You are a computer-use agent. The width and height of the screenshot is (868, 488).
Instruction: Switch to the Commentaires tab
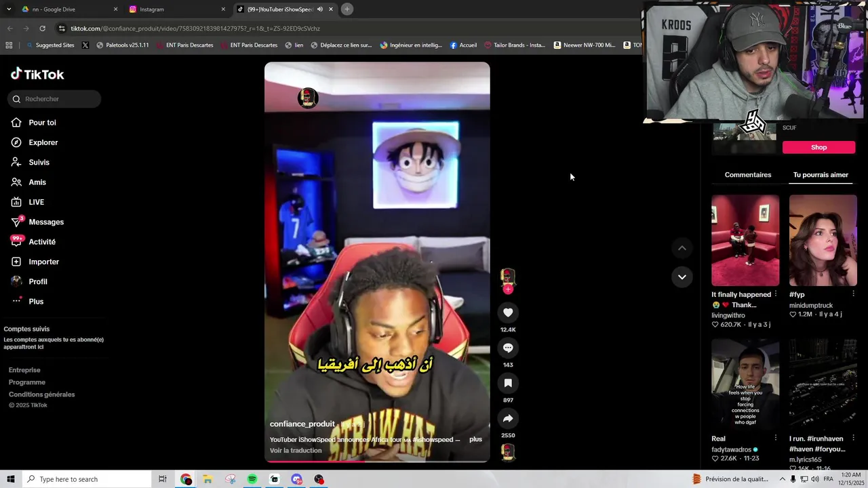(x=748, y=175)
